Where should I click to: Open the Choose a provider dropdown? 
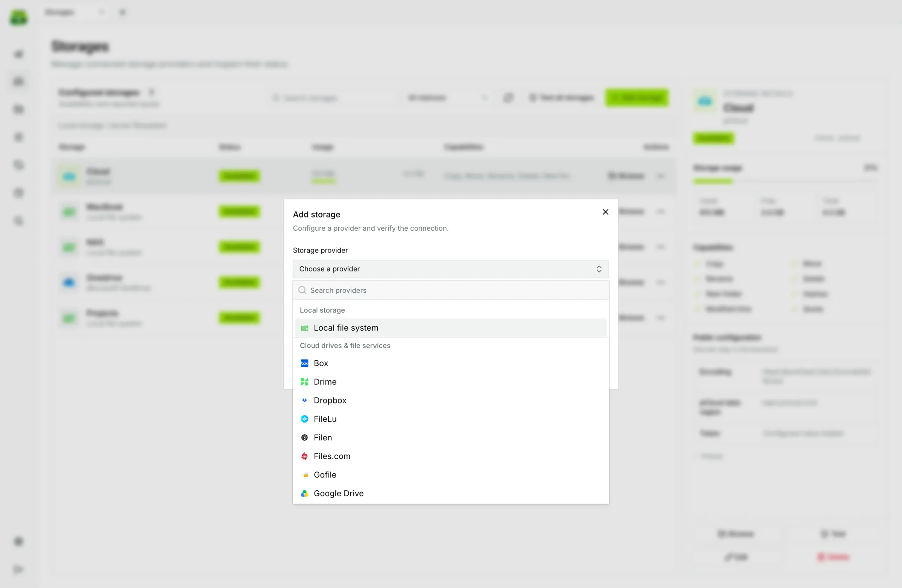click(x=451, y=269)
